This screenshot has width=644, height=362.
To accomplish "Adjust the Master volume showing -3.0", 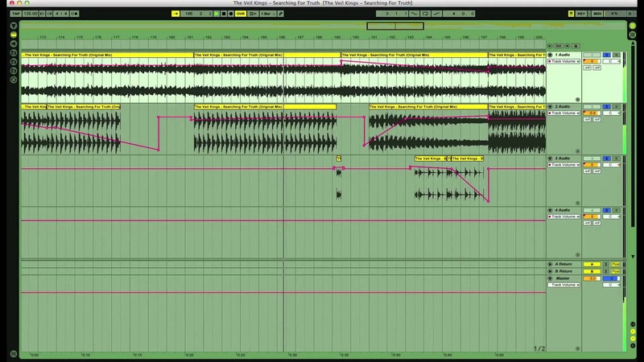I will [592, 278].
